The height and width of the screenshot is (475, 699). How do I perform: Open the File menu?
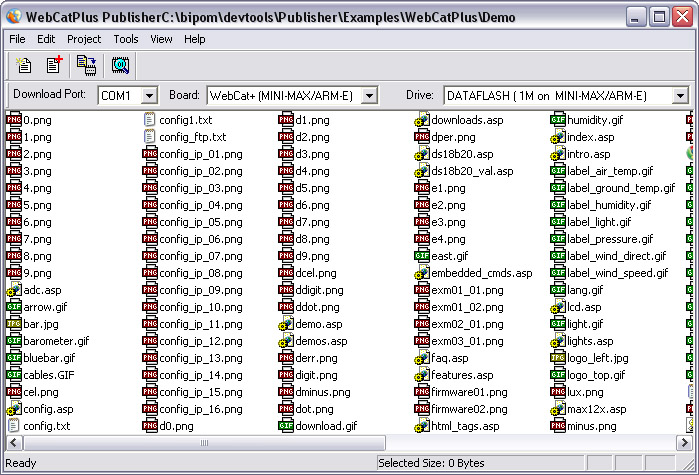pyautogui.click(x=17, y=39)
